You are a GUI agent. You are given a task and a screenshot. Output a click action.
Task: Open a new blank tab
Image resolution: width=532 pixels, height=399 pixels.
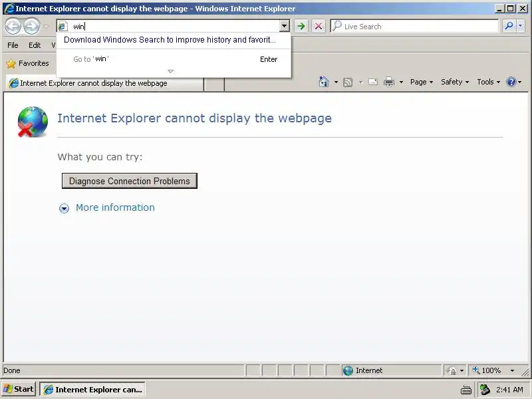tap(215, 84)
